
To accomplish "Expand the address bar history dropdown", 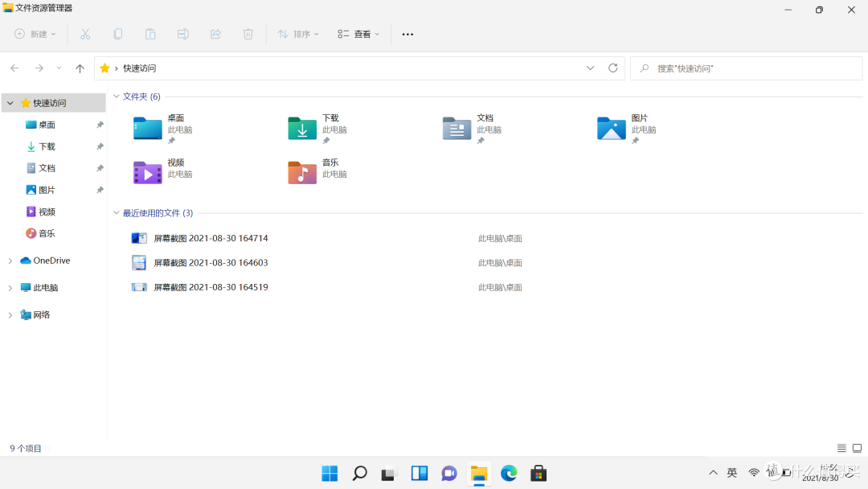I will (590, 68).
